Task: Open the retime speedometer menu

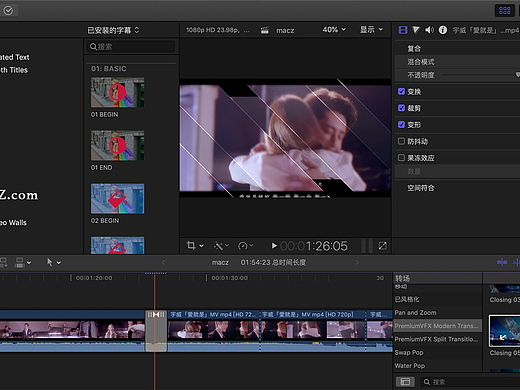Action: point(245,246)
